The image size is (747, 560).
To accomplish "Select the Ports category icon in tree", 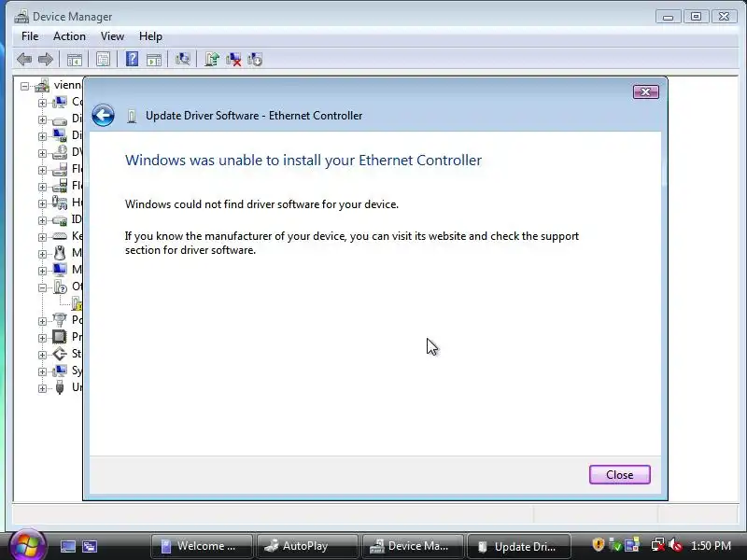I will pos(60,320).
